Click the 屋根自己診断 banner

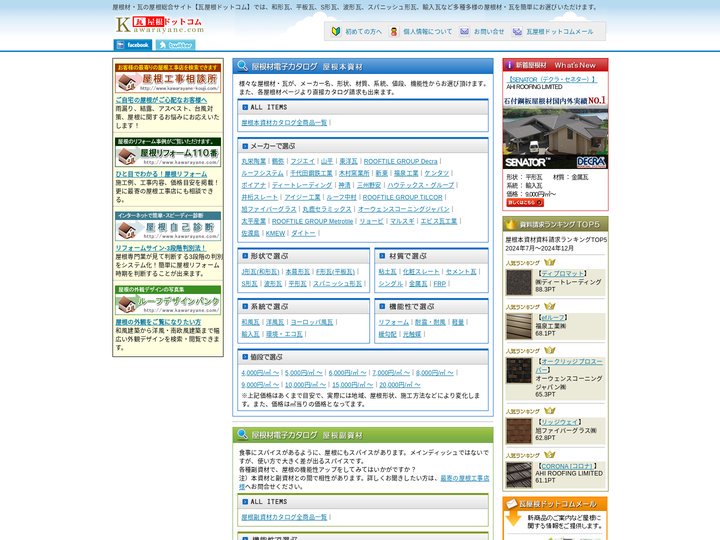pos(168,226)
